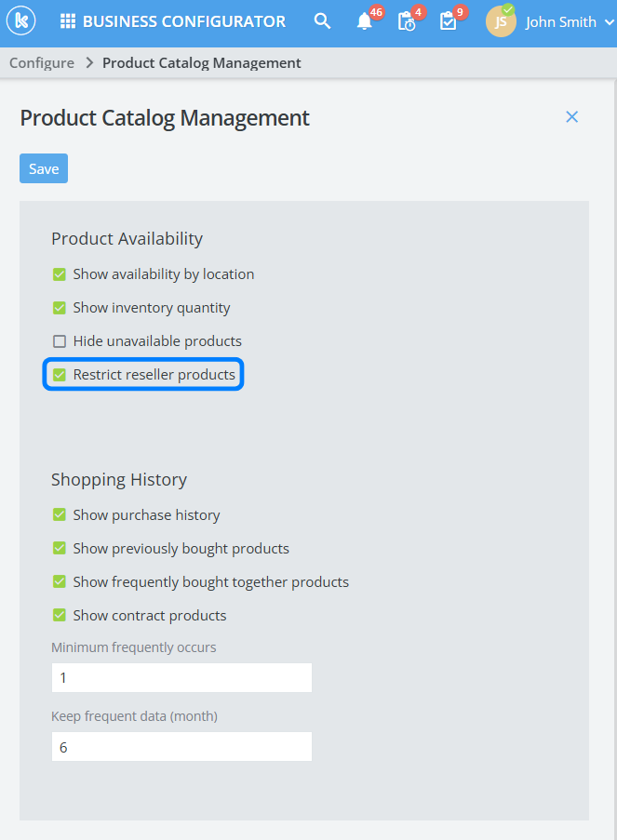The width and height of the screenshot is (617, 840).
Task: Open the timed tasks clipboard icon
Action: (x=407, y=22)
